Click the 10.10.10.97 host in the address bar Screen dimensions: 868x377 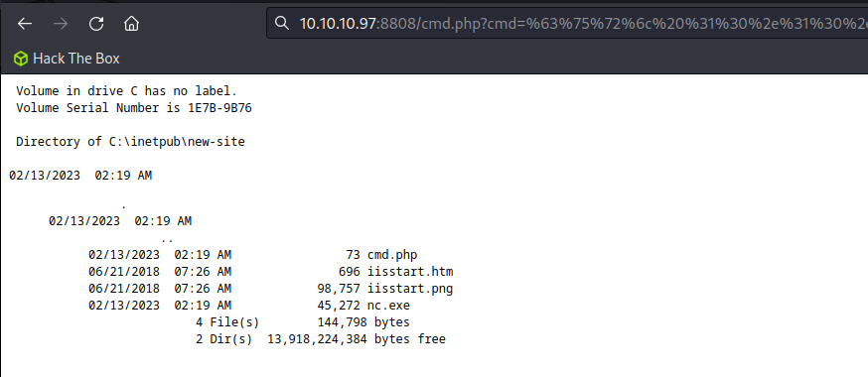[338, 23]
